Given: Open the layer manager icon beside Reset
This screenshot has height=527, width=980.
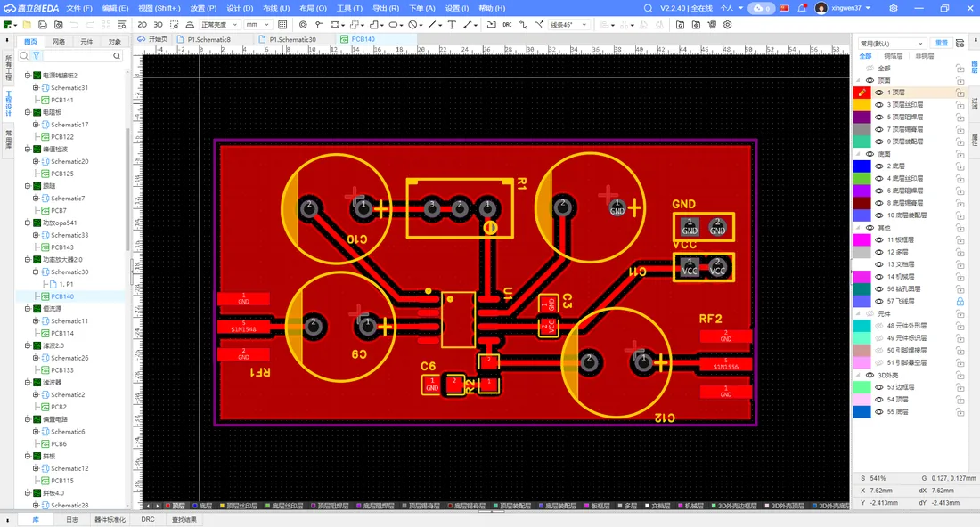Looking at the screenshot, I should [960, 43].
